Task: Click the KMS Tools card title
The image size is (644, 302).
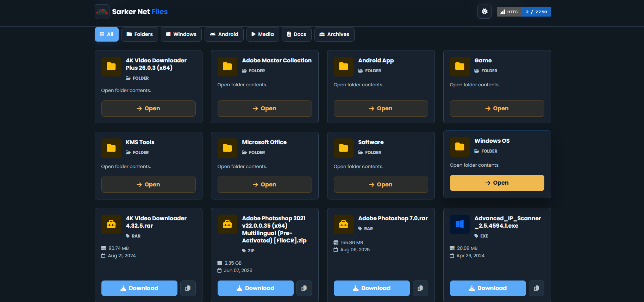Action: 140,142
